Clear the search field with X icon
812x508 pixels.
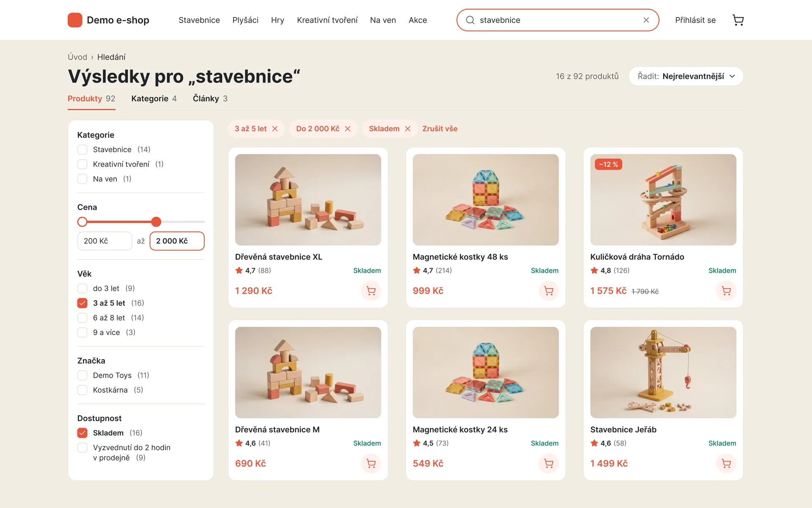point(646,20)
